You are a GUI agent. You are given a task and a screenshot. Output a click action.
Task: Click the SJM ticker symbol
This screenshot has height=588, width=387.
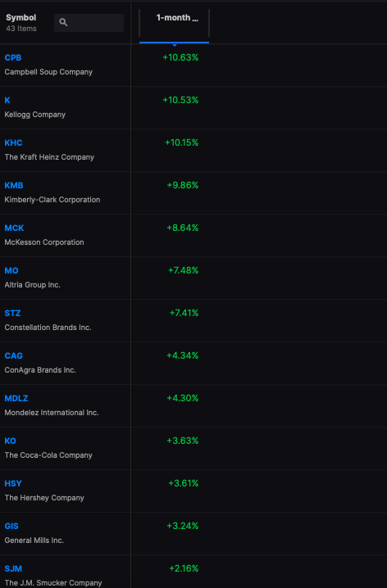pos(13,569)
